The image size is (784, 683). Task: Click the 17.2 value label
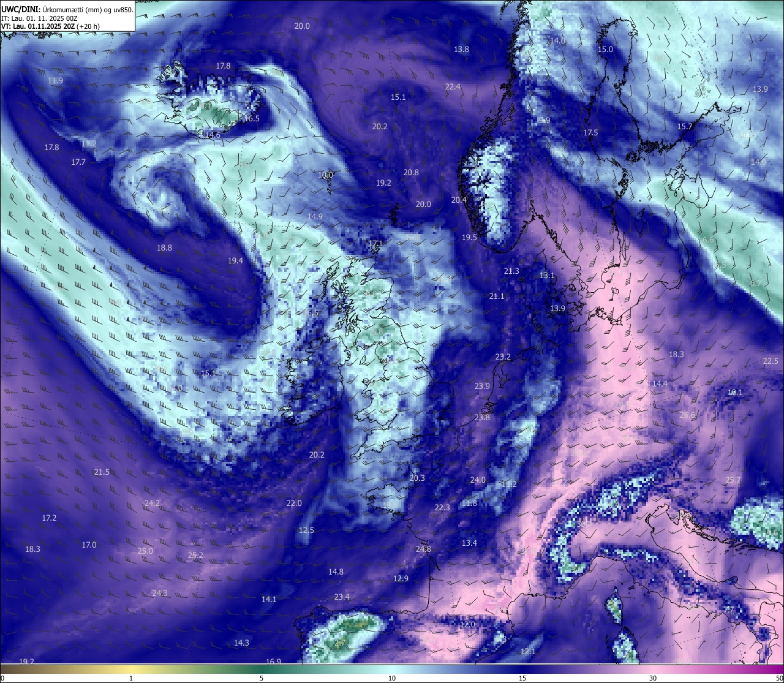click(x=49, y=518)
